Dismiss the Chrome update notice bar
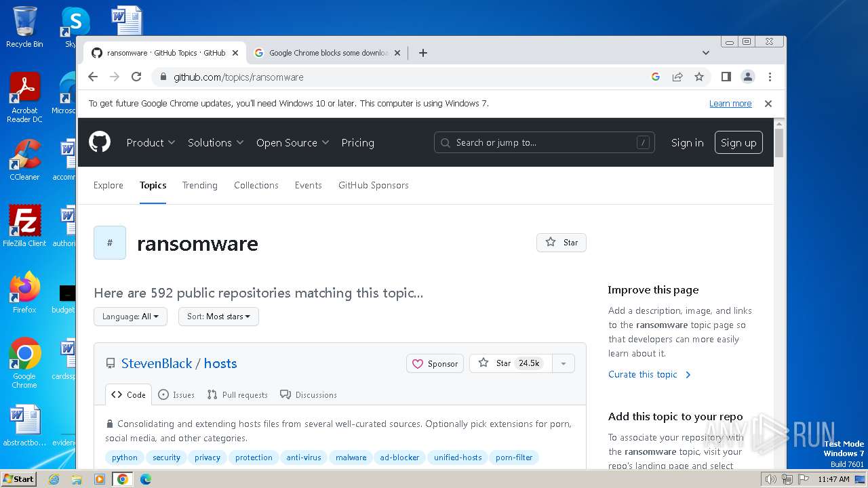 (768, 104)
